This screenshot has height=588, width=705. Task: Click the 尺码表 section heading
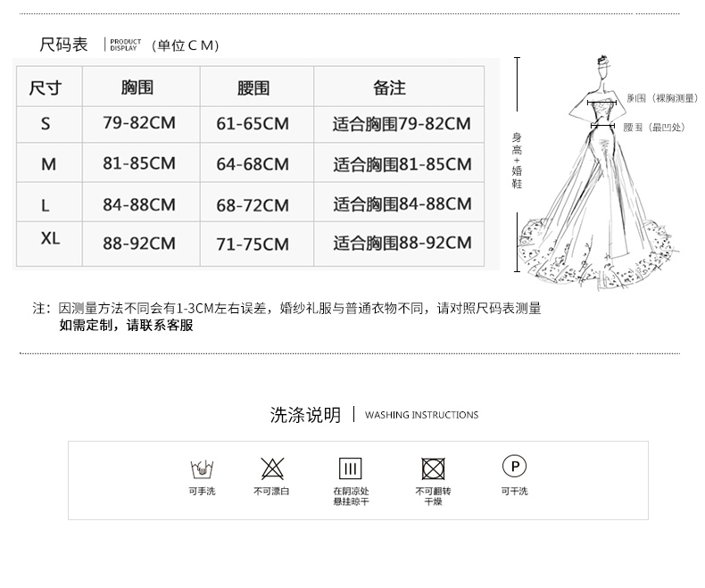(63, 45)
